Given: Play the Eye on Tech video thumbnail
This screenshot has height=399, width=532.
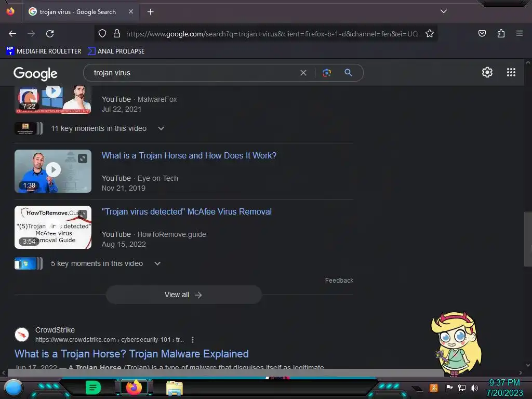Looking at the screenshot, I should click(x=53, y=171).
